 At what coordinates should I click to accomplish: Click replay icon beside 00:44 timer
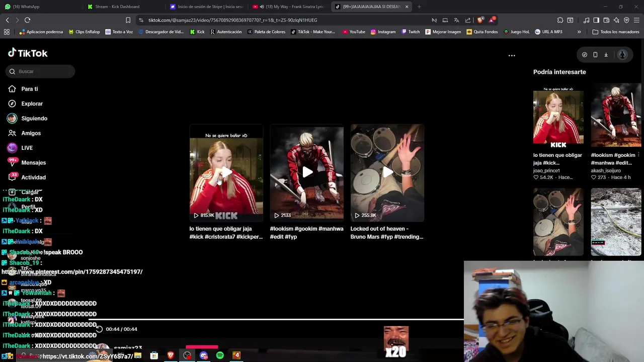(x=99, y=329)
